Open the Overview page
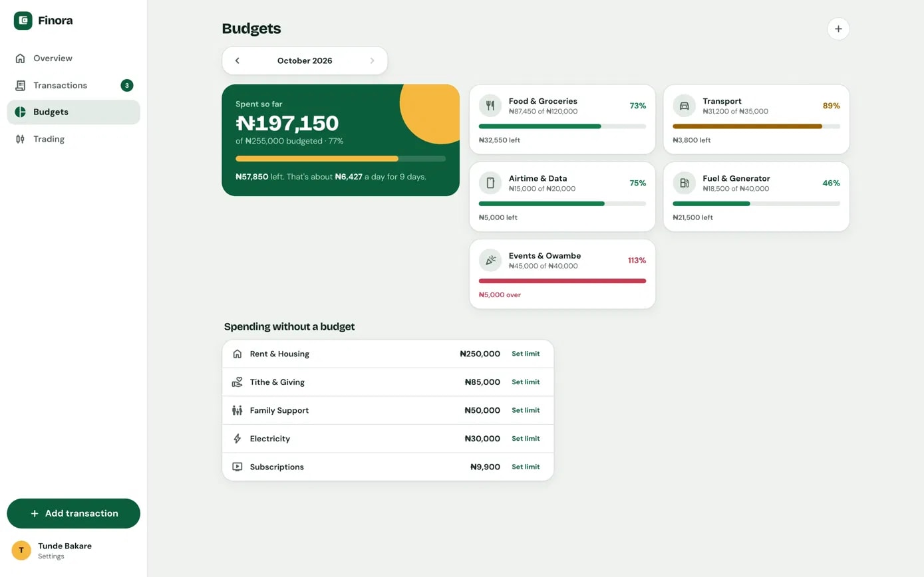The height and width of the screenshot is (577, 924). pos(74,58)
